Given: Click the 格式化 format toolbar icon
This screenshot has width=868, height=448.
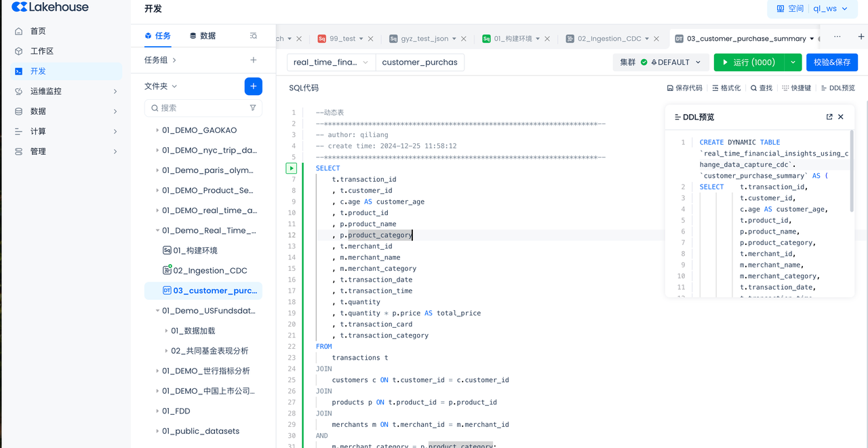Looking at the screenshot, I should tap(726, 88).
